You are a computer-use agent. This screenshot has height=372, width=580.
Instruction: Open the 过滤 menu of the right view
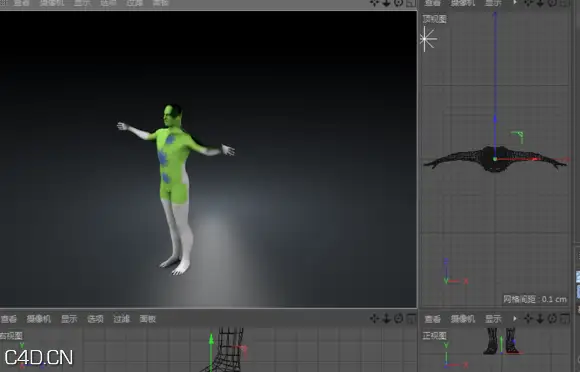click(x=121, y=319)
